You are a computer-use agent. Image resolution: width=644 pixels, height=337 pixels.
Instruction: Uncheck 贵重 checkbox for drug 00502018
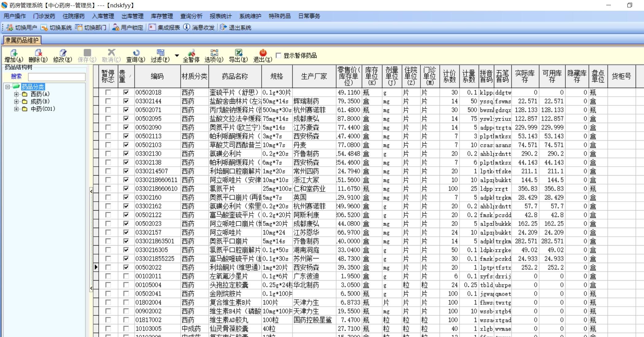click(x=126, y=92)
